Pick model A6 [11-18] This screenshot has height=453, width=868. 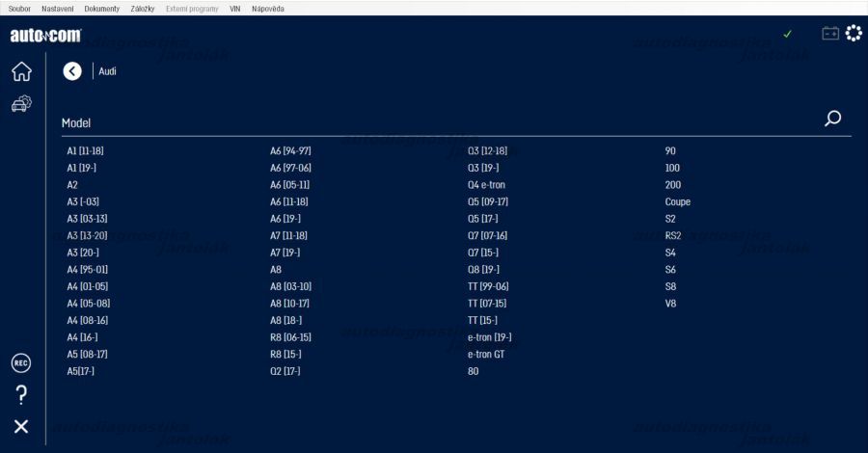tap(289, 201)
